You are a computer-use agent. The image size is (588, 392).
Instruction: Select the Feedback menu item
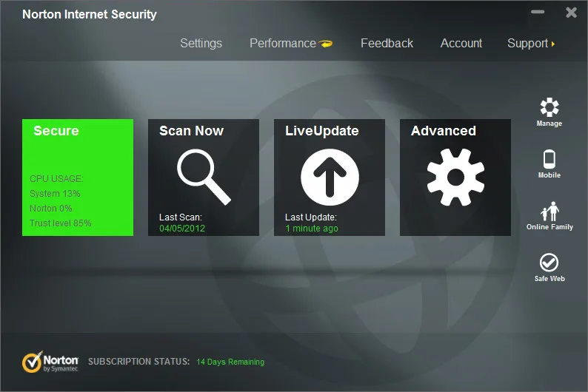(387, 44)
